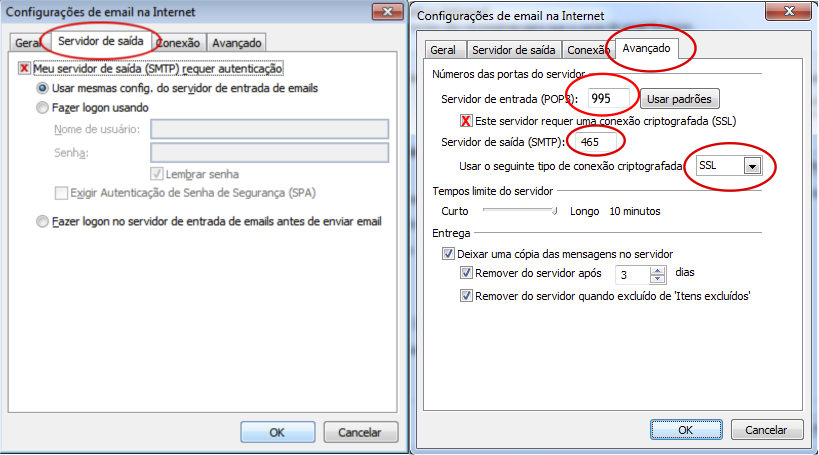
Task: Click the 'Usar padrões' button
Action: pyautogui.click(x=682, y=100)
